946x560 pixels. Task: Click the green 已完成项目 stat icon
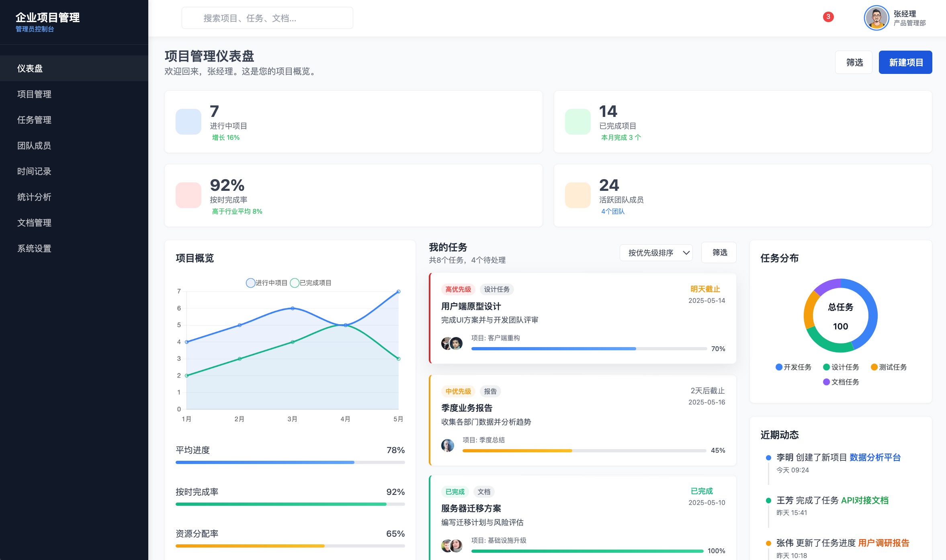click(577, 121)
